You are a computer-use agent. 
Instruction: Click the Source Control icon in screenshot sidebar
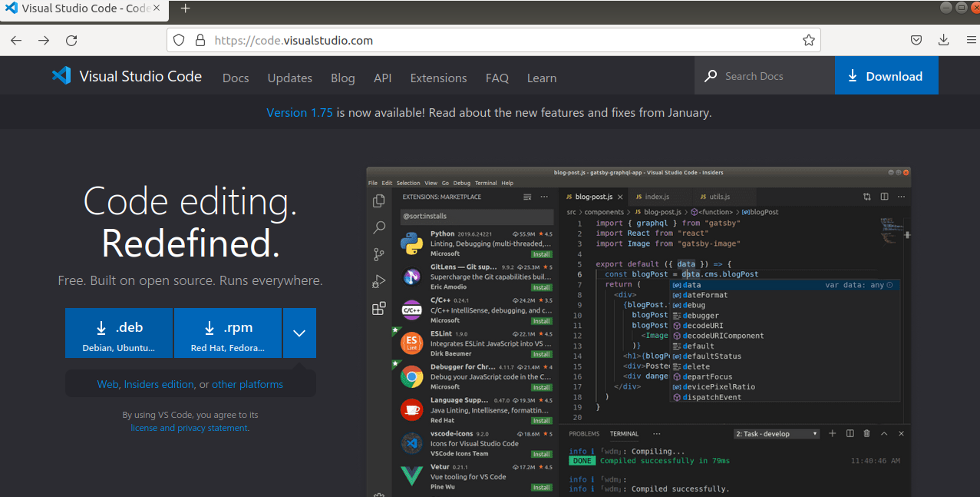click(x=378, y=254)
